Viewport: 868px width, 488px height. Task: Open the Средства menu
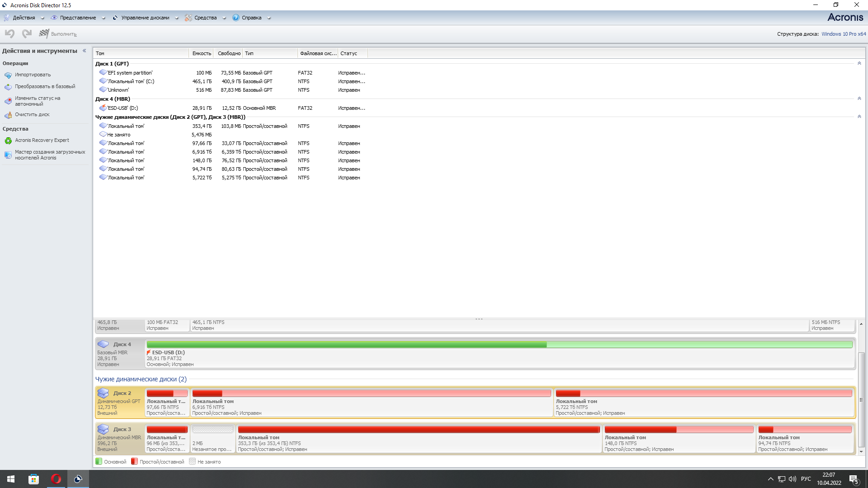[205, 18]
